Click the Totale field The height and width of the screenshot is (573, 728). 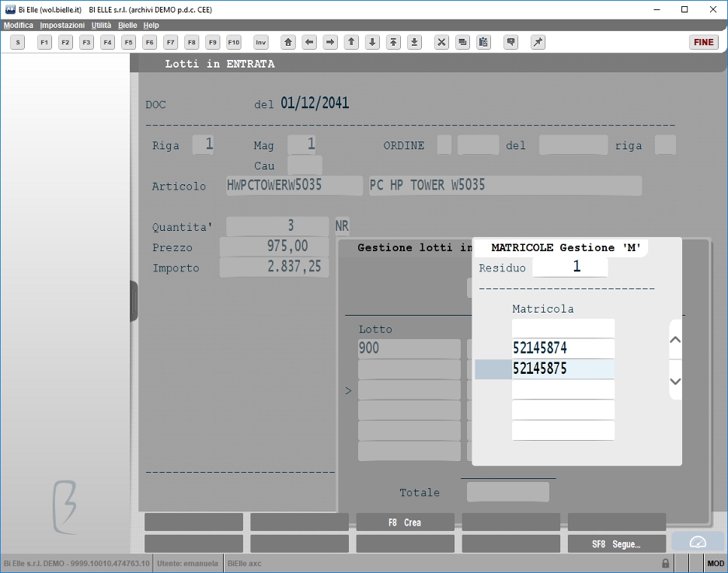tap(508, 492)
